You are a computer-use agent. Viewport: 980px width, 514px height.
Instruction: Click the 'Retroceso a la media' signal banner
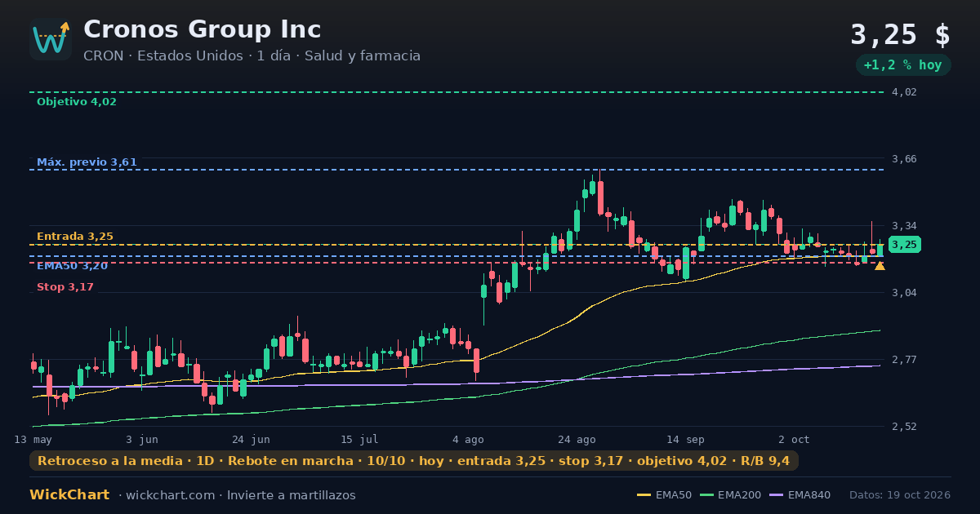(x=414, y=461)
